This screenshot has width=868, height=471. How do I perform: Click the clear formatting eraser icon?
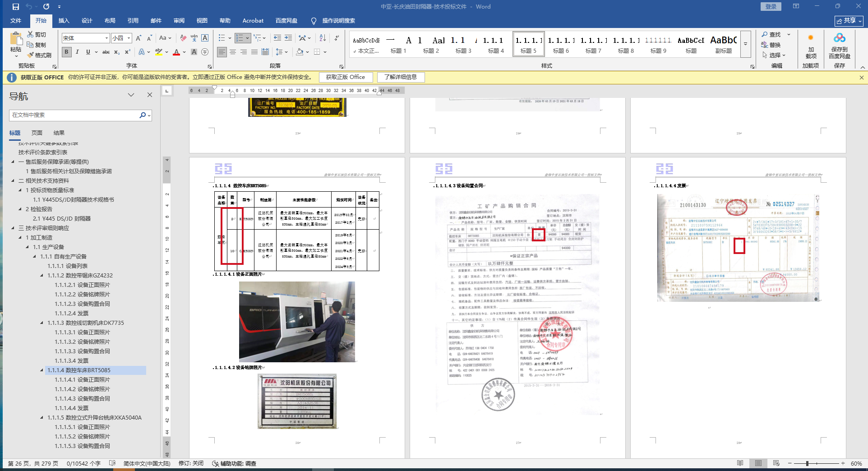click(x=183, y=38)
